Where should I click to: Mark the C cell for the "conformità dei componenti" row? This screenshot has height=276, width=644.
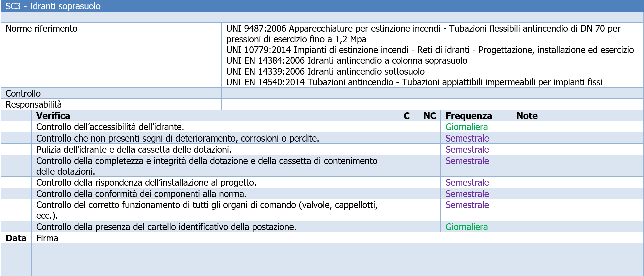(408, 194)
